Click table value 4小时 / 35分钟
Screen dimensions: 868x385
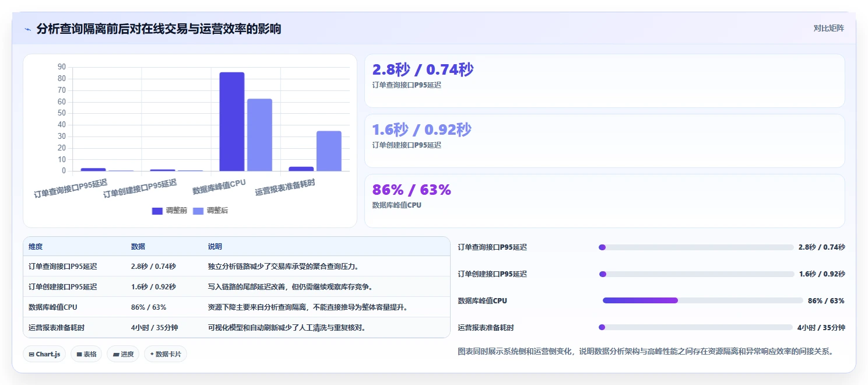tap(154, 328)
